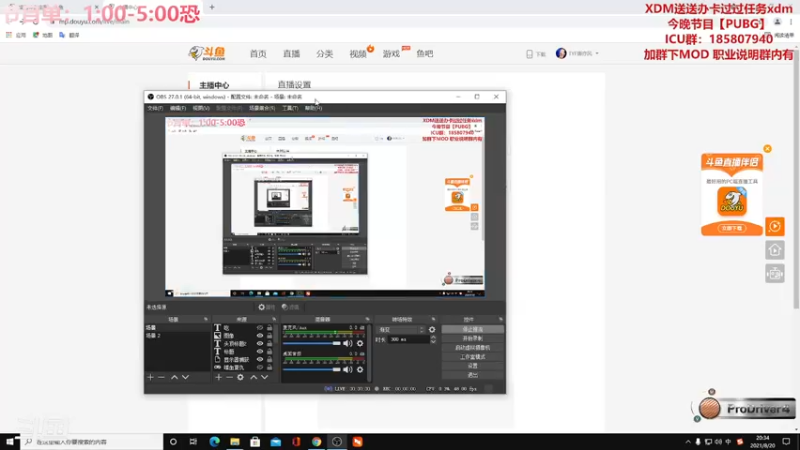The image size is (800, 450).
Task: Open Chrome from taskbar
Action: (x=316, y=442)
